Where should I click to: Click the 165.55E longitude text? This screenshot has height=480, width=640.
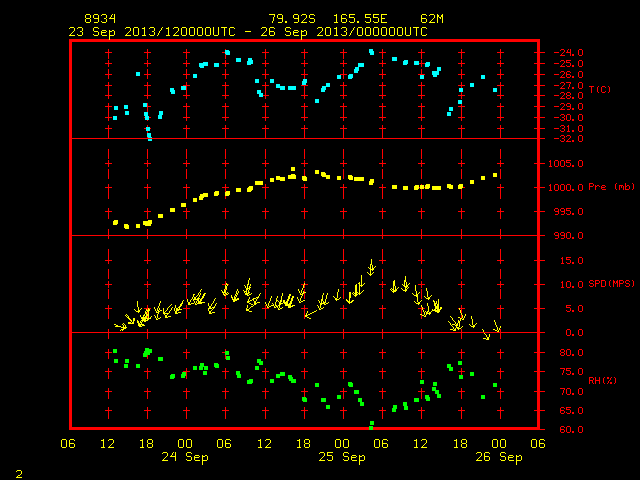tap(360, 19)
